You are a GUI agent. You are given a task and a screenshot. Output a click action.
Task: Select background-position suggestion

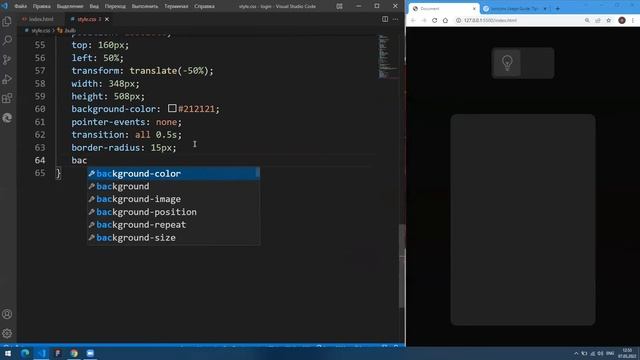coord(173,212)
